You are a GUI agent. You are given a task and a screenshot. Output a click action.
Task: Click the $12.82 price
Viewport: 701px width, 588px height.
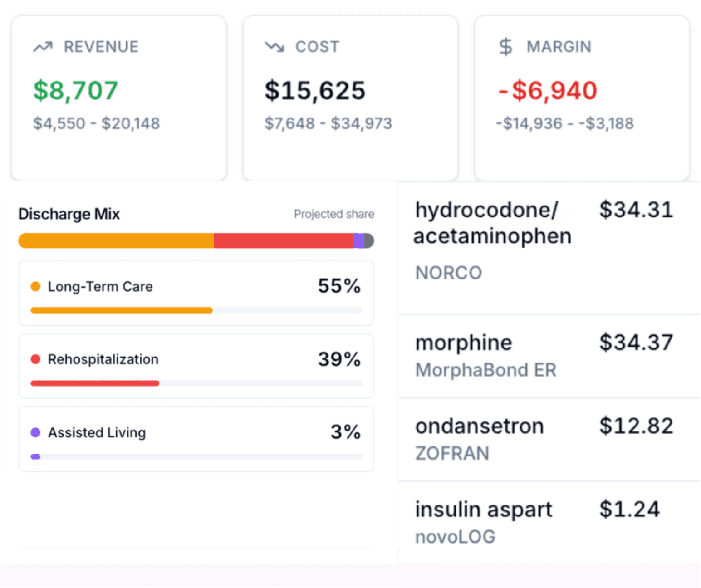coord(636,426)
